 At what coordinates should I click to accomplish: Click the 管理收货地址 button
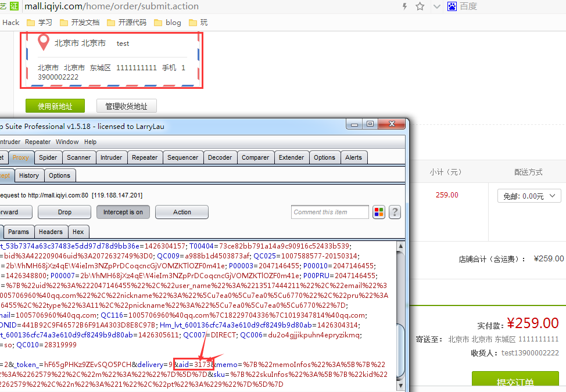(x=126, y=106)
